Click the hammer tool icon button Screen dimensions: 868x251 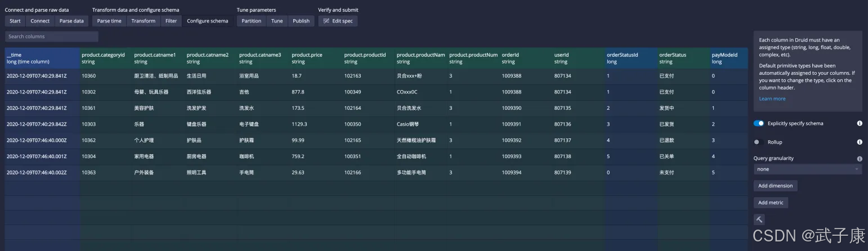(x=759, y=219)
